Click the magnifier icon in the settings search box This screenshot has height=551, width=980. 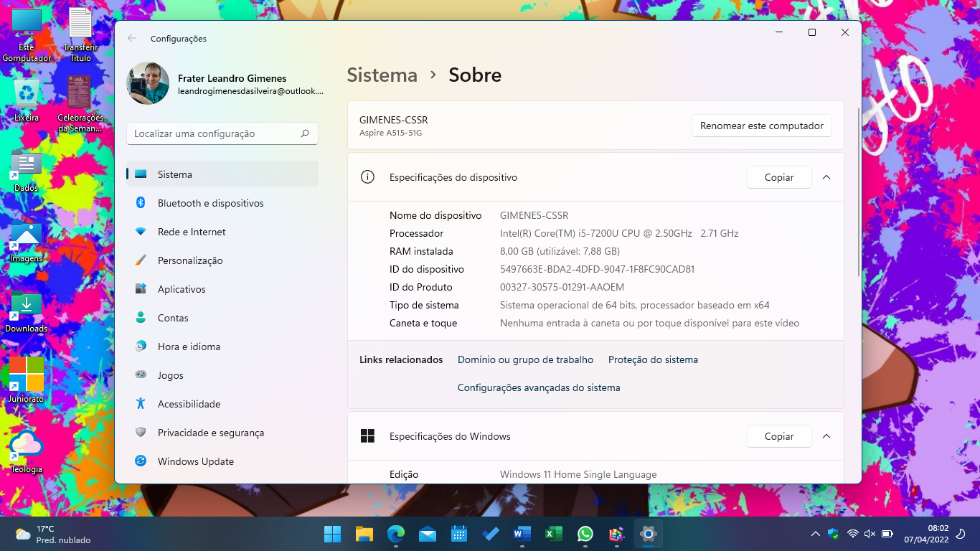305,133
